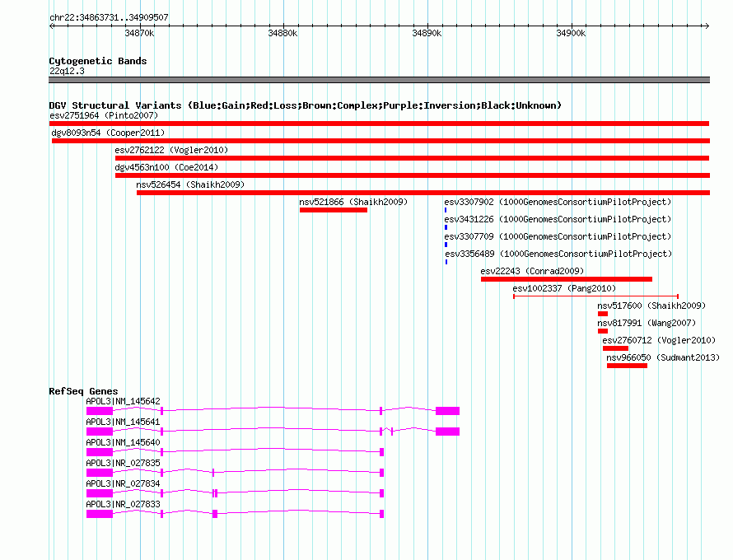Click the red bar of esv2762122

point(412,158)
